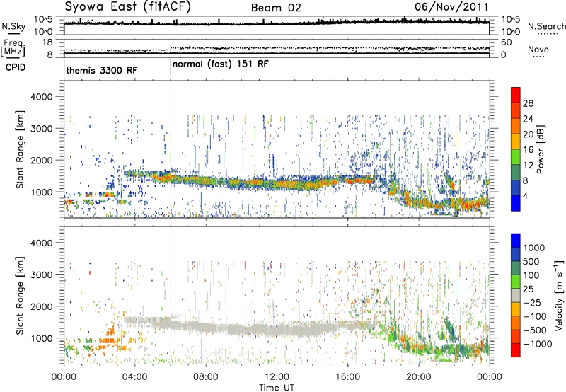The image size is (566, 392).
Task: Select the '12:00' time tick label
Action: point(277,377)
